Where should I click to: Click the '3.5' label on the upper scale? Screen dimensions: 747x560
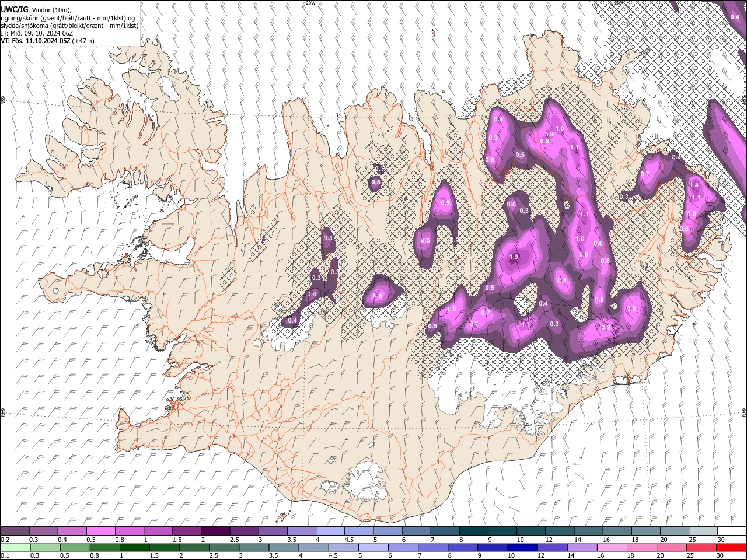[292, 540]
